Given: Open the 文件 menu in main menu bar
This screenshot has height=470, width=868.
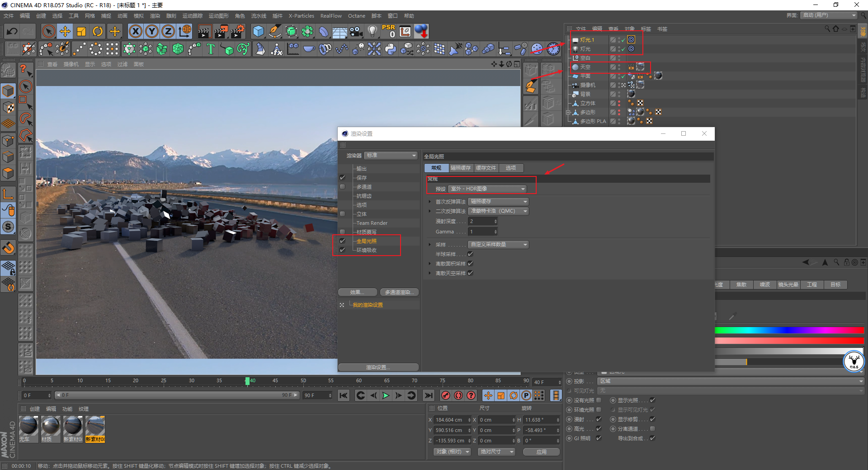Looking at the screenshot, I should (x=9, y=16).
